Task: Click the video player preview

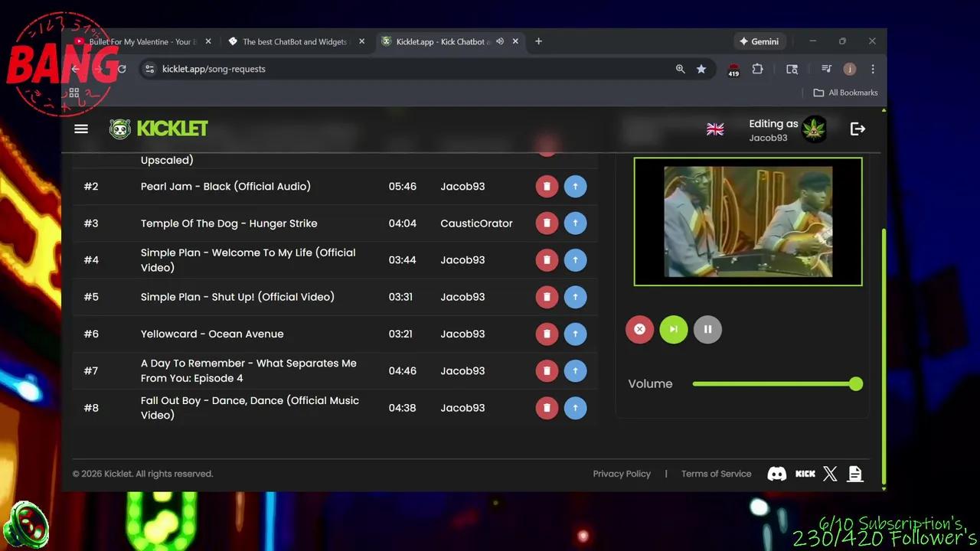Action: pos(748,222)
